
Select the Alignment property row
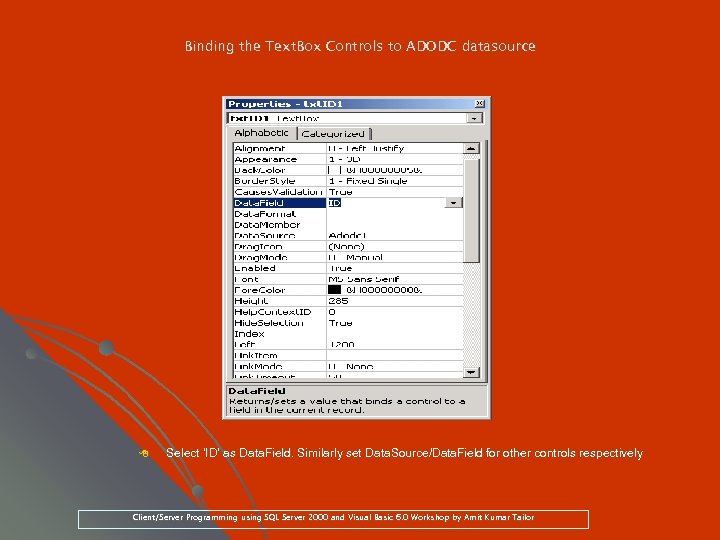pos(348,148)
